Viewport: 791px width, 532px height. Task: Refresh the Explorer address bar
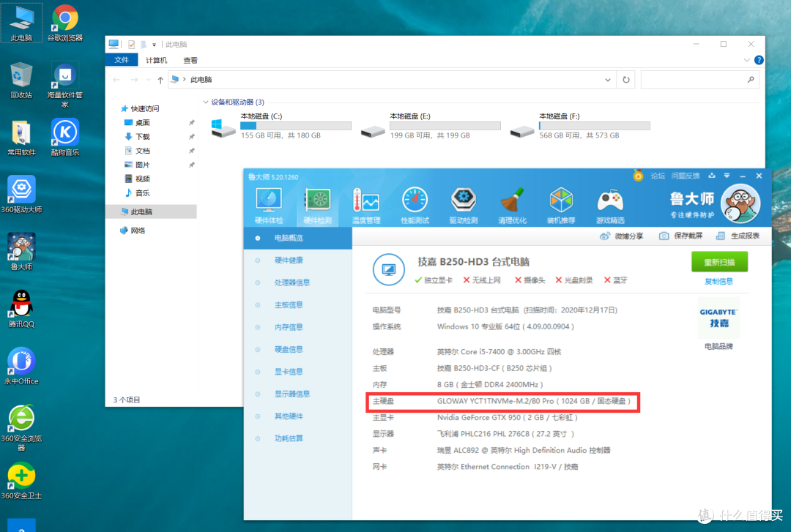tap(626, 80)
